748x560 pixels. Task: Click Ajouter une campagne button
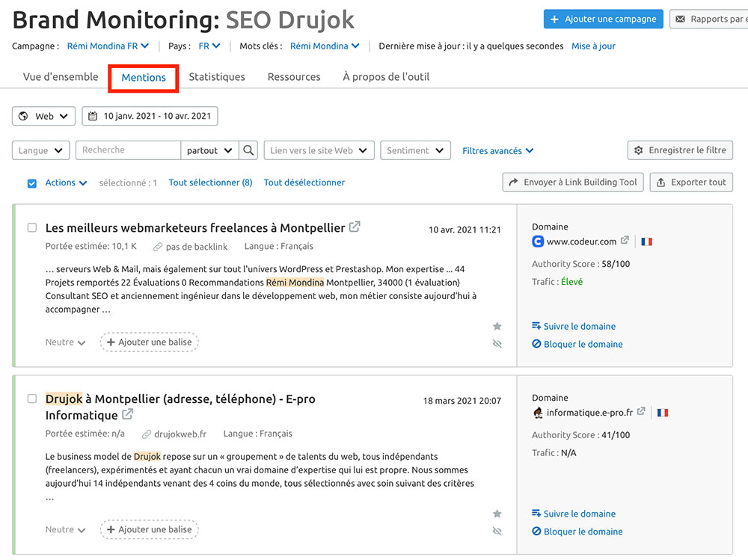604,19
